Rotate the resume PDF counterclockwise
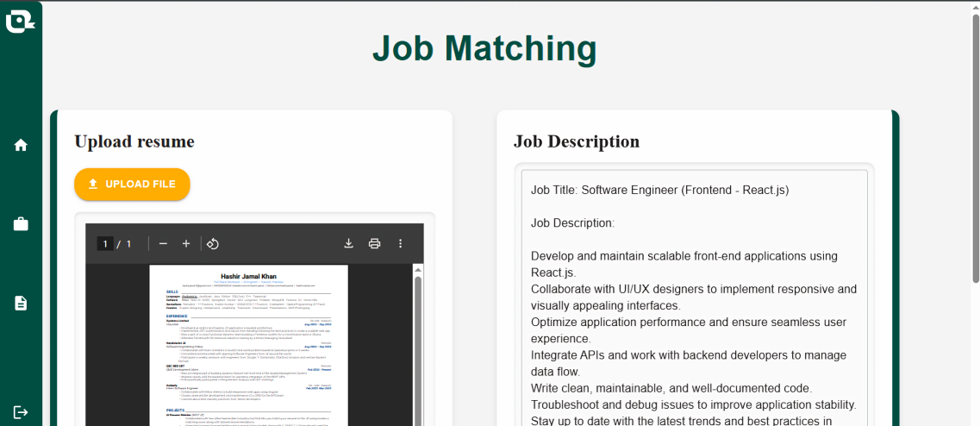This screenshot has height=426, width=980. point(213,244)
